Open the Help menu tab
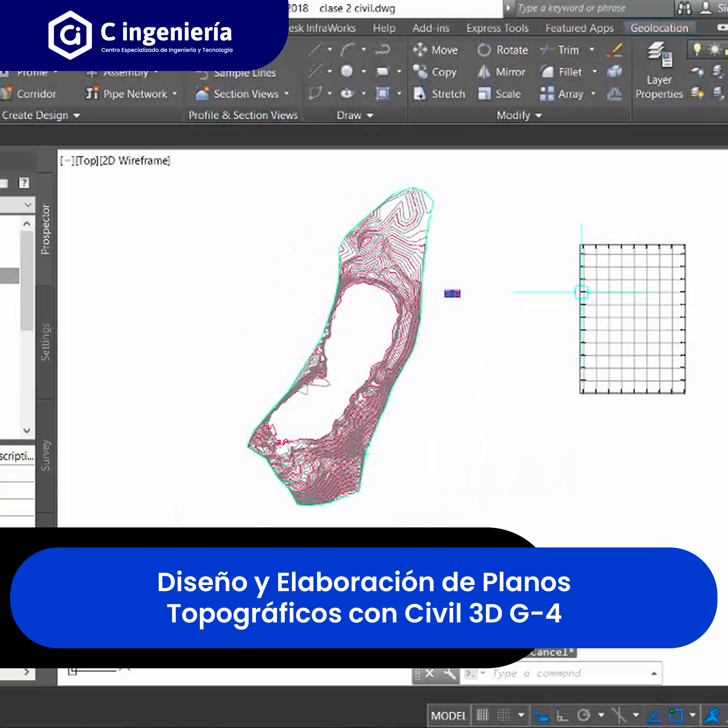The height and width of the screenshot is (728, 728). (384, 28)
